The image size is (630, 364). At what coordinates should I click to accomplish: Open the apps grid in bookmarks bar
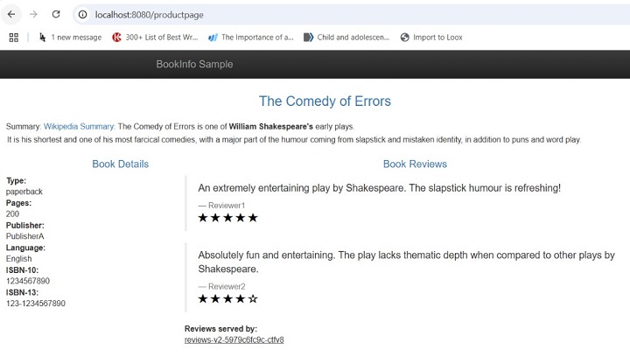tap(13, 38)
